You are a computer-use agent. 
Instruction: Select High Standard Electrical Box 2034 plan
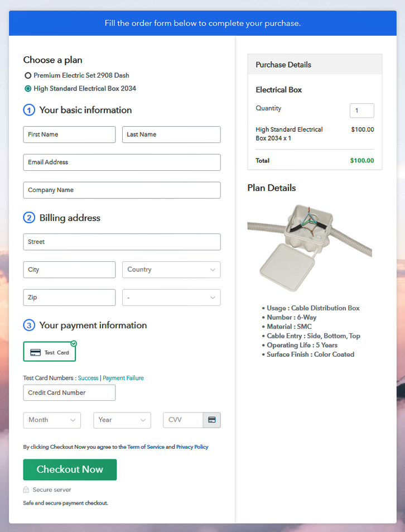click(28, 89)
